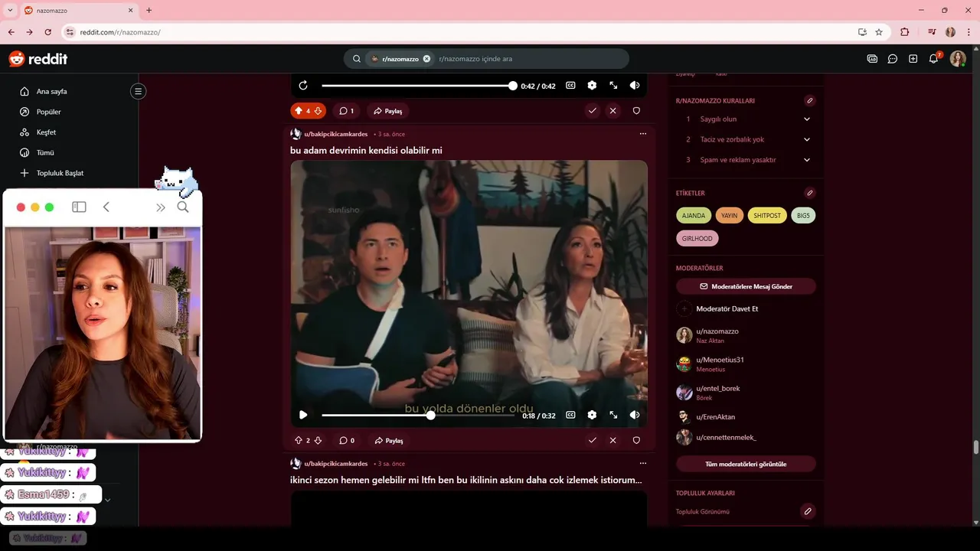Expand rule 1 Saygılı olun
Viewport: 980px width, 551px height.
coord(746,119)
